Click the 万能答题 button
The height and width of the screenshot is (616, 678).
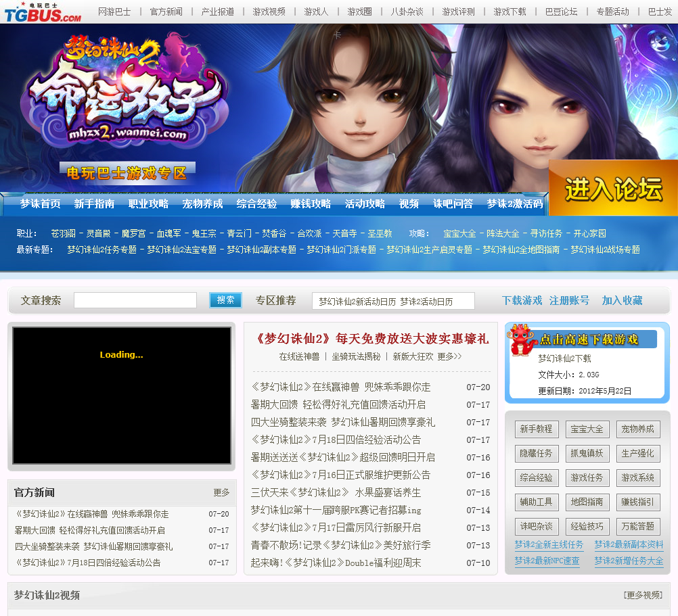pyautogui.click(x=638, y=526)
